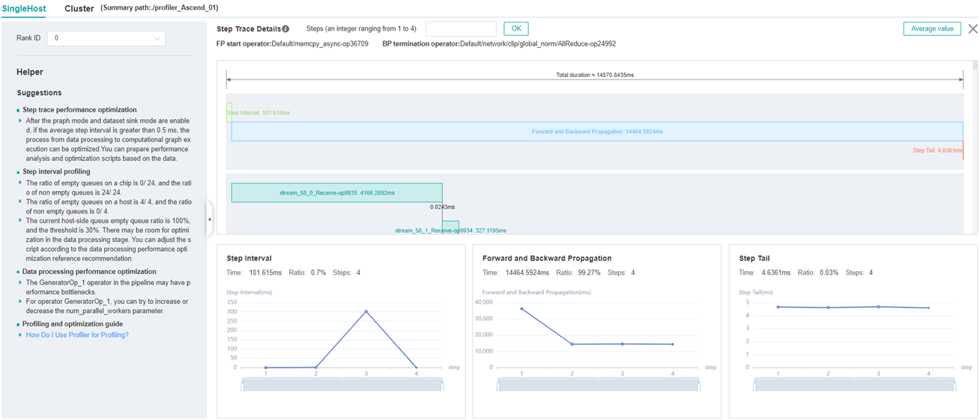The image size is (980, 420).
Task: Click the OK button next to Steps
Action: (515, 28)
